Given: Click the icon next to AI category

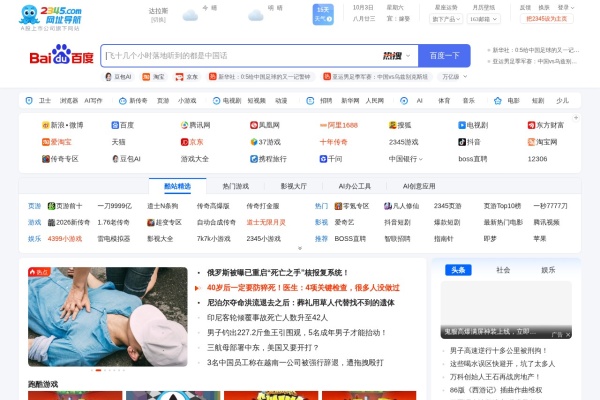Looking at the screenshot, I should (404, 101).
